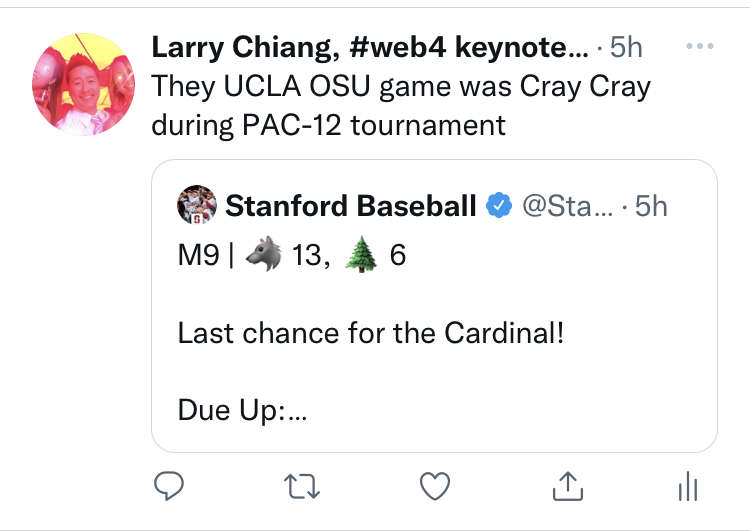
Task: View tweet analytics bar chart icon
Action: [687, 487]
